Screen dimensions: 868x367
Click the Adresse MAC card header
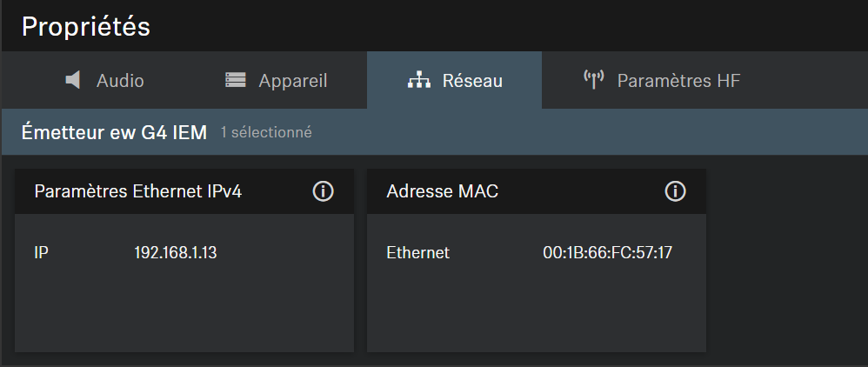pos(537,191)
